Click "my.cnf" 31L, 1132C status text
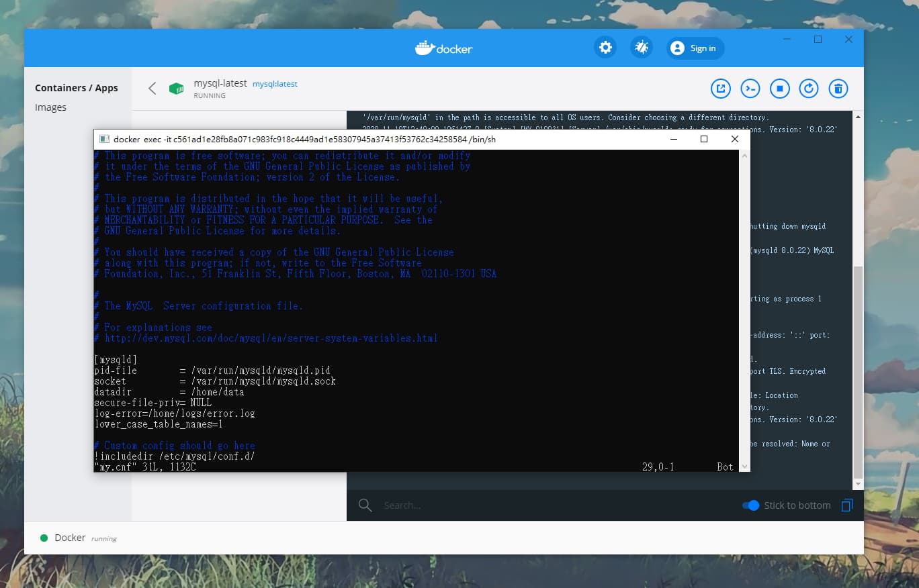Screen dimensions: 919x588 145,467
